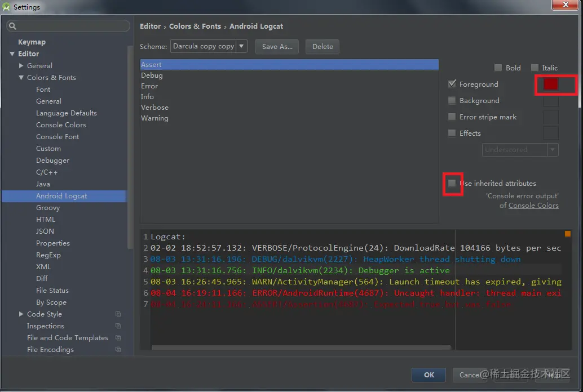Follow the Console Colors link

point(533,206)
